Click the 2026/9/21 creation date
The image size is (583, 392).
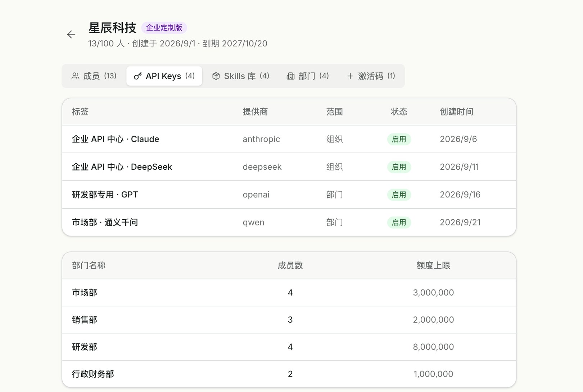460,222
